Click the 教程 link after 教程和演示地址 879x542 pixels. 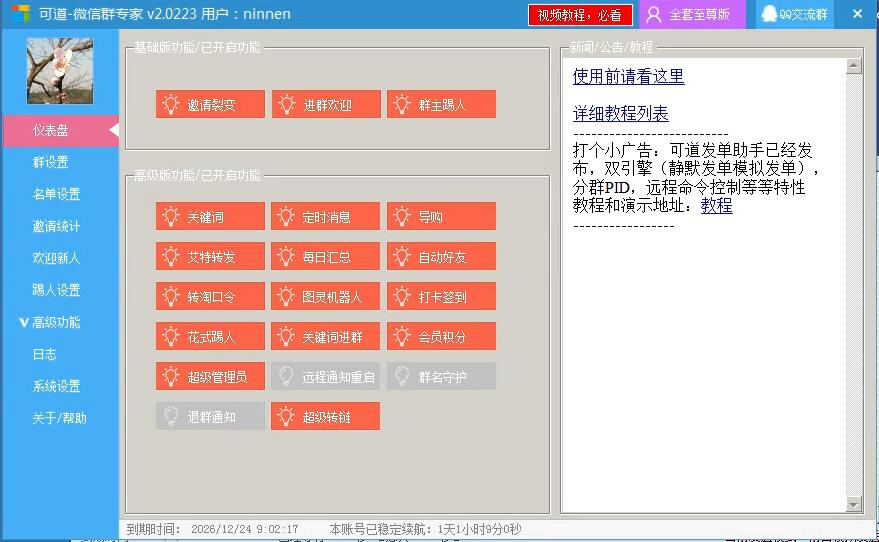(x=716, y=205)
